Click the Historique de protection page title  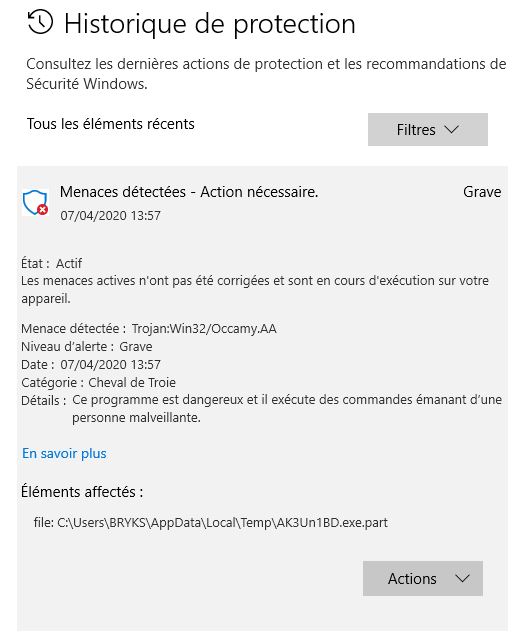(x=210, y=24)
